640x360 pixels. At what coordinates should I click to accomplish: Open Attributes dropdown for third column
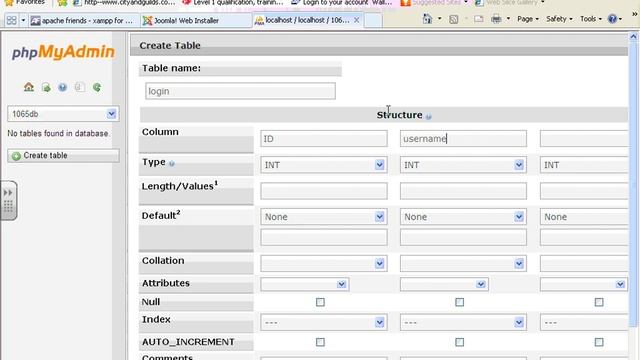583,284
